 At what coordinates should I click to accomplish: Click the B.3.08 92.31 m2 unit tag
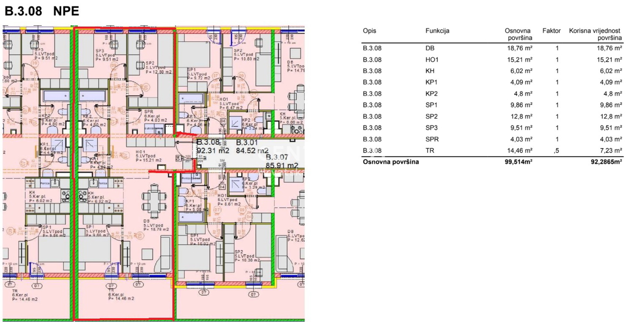[x=212, y=147]
